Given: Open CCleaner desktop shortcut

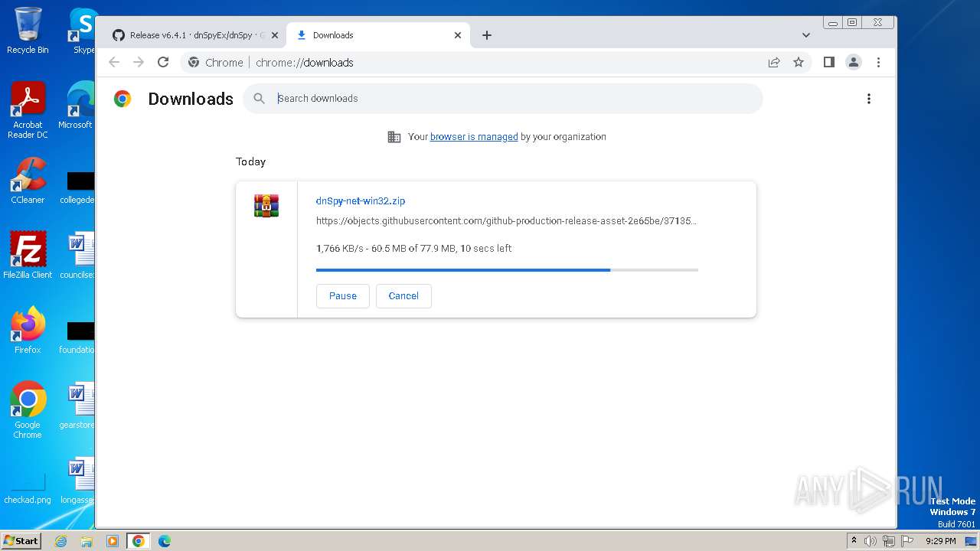Looking at the screenshot, I should (28, 181).
